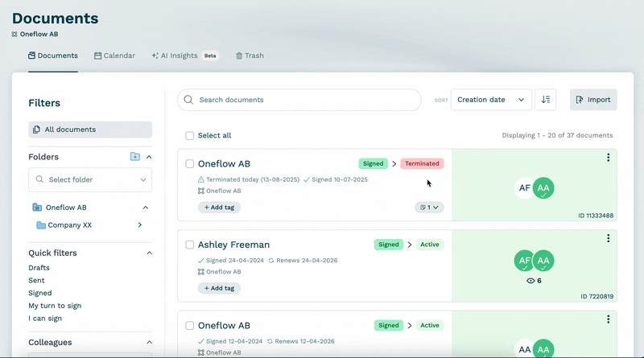Open the Select folder dropdown

click(x=90, y=179)
